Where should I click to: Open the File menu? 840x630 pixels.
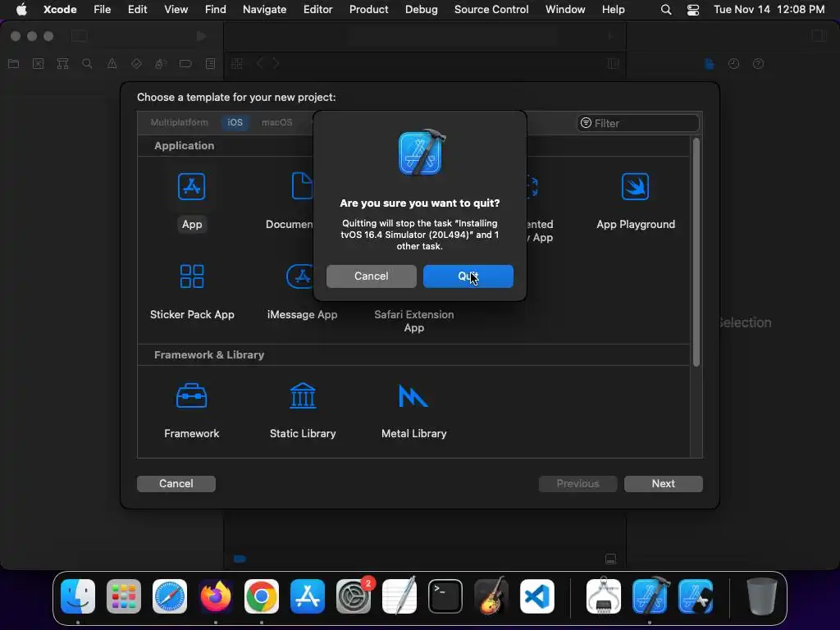click(102, 9)
